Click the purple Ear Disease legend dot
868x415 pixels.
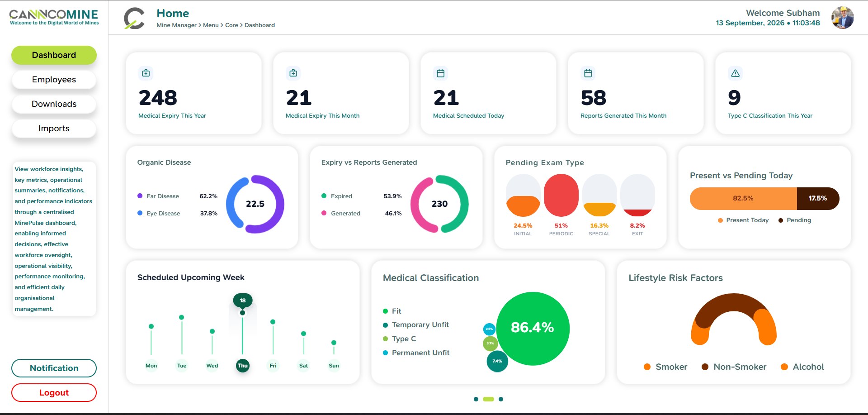[x=140, y=196]
